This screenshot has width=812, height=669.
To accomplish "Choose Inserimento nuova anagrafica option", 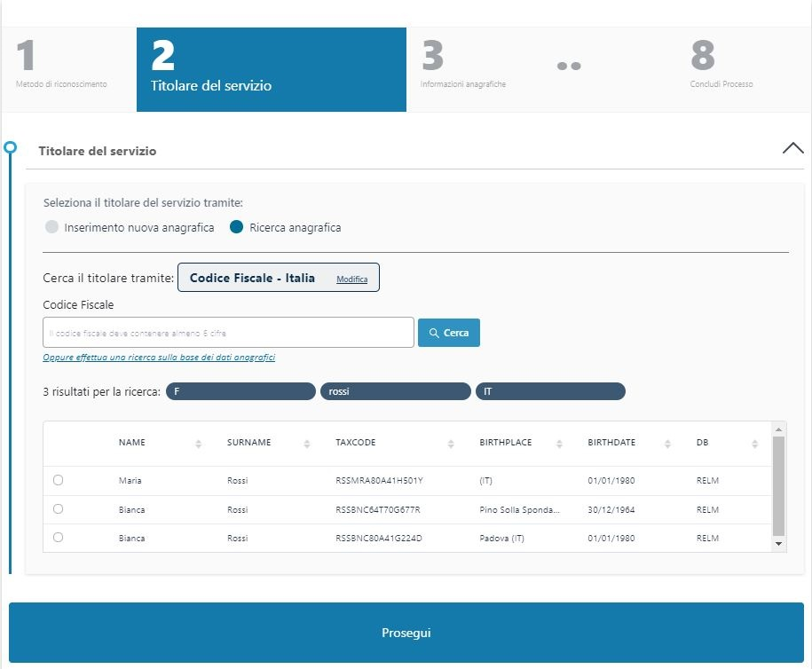I will click(52, 227).
